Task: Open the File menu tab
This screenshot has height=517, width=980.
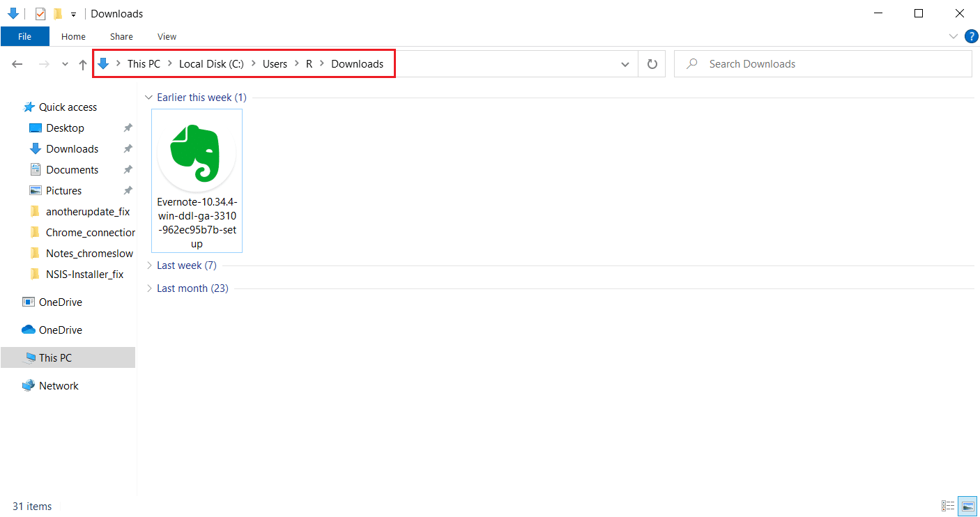Action: [x=24, y=36]
